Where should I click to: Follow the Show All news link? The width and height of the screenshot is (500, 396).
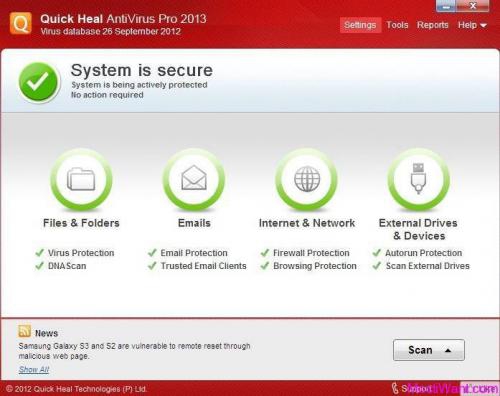[x=34, y=369]
